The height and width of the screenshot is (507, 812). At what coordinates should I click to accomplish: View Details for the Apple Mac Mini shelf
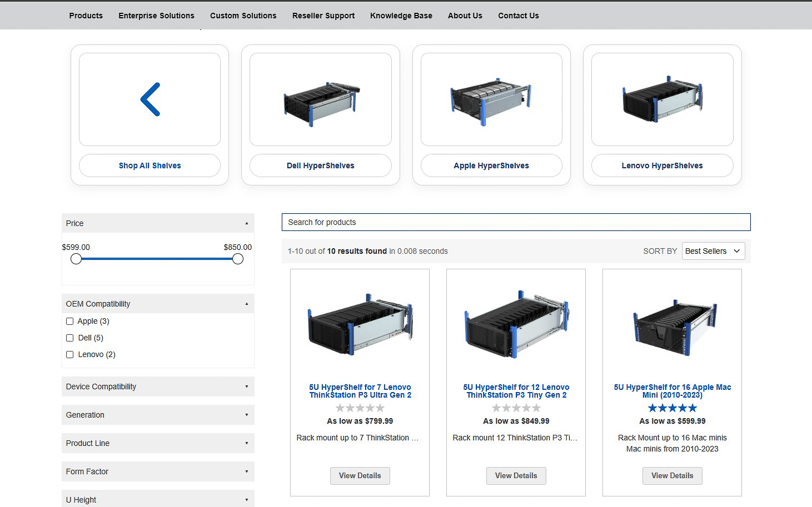click(x=672, y=476)
